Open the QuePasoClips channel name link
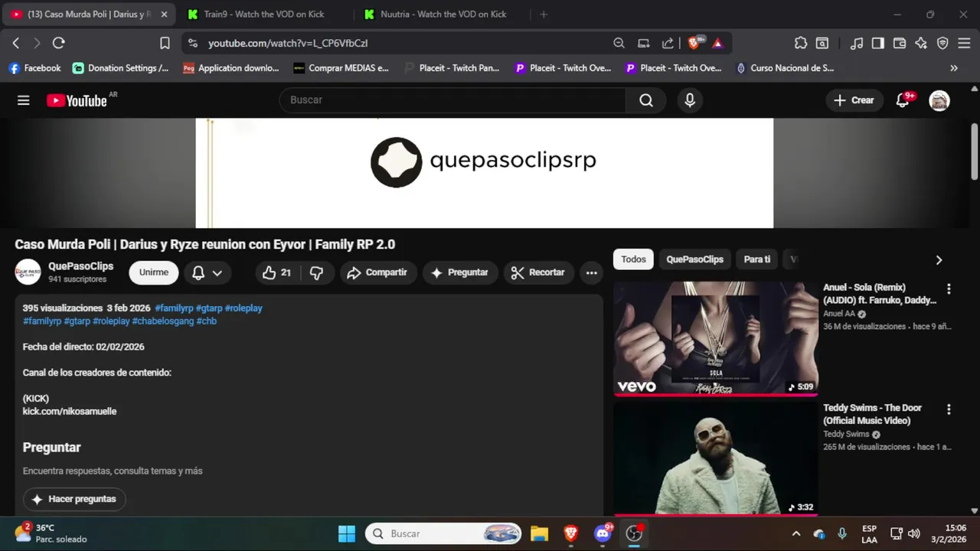Screen dimensions: 980x551 (x=80, y=266)
